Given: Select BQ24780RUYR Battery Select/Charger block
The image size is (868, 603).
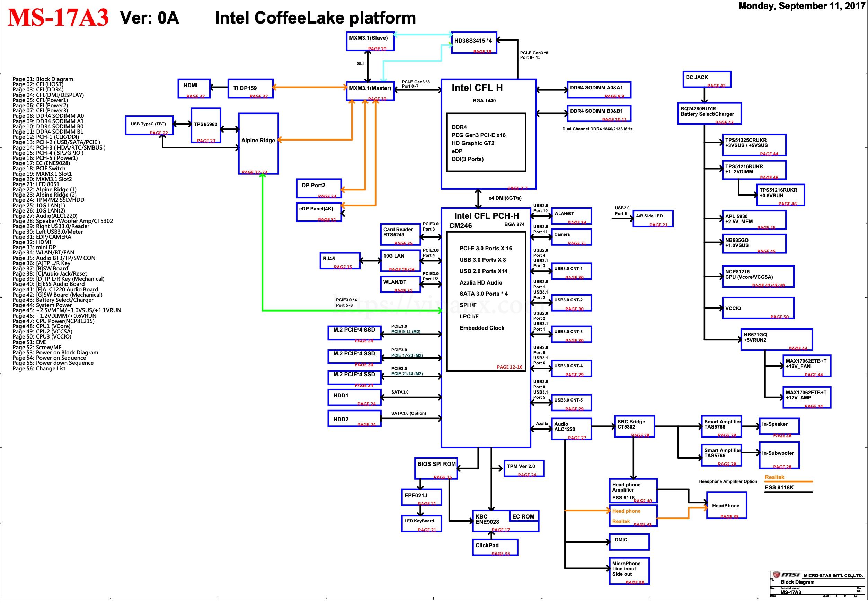Looking at the screenshot, I should pyautogui.click(x=709, y=113).
